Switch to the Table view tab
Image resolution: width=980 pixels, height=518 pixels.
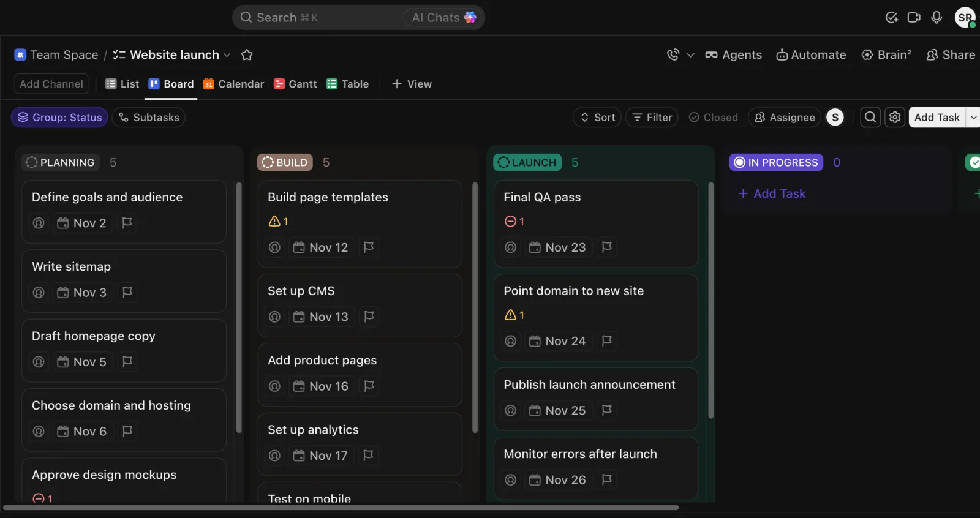pyautogui.click(x=347, y=84)
